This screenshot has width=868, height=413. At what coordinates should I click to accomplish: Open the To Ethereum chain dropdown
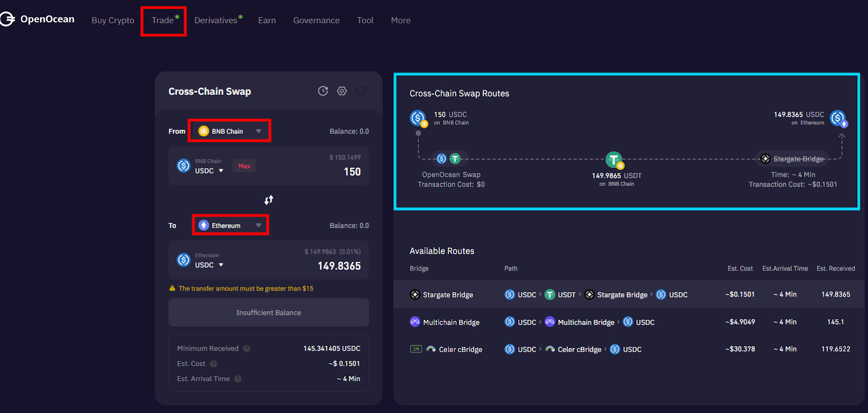click(231, 225)
